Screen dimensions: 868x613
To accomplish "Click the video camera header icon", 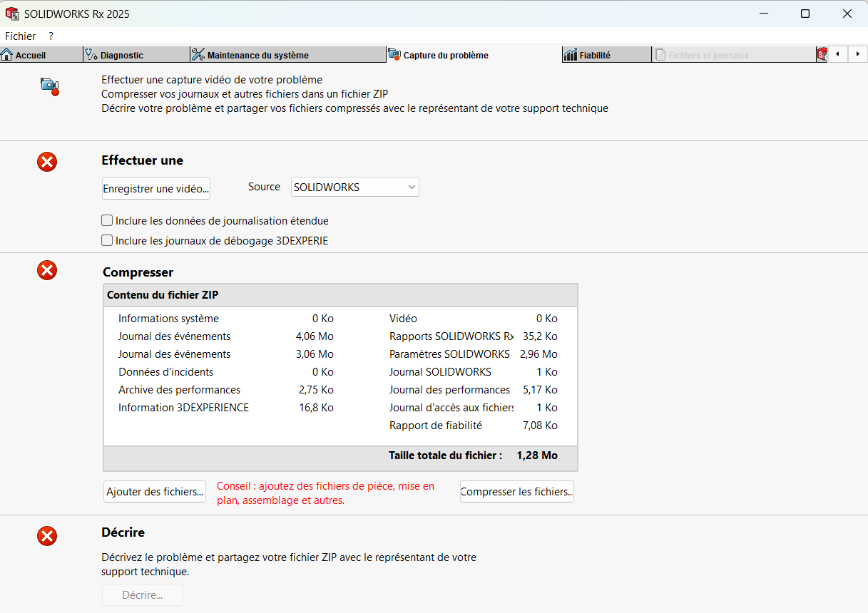I will click(49, 86).
